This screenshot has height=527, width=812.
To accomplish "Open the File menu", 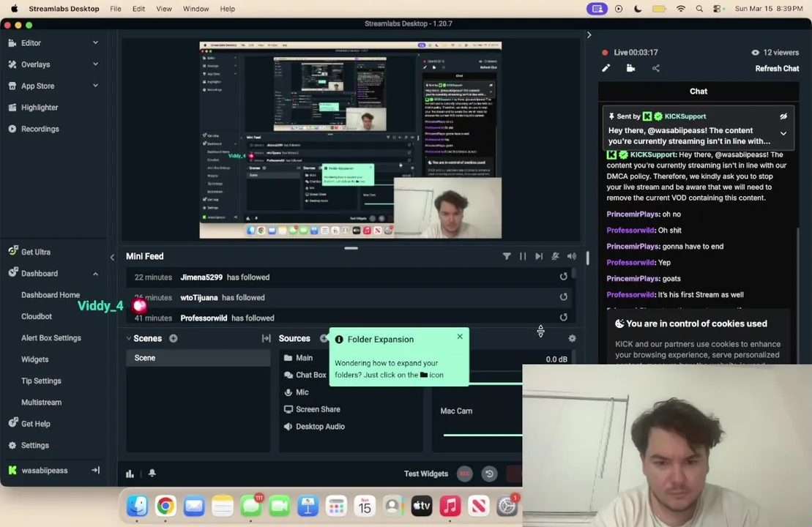I will click(116, 9).
